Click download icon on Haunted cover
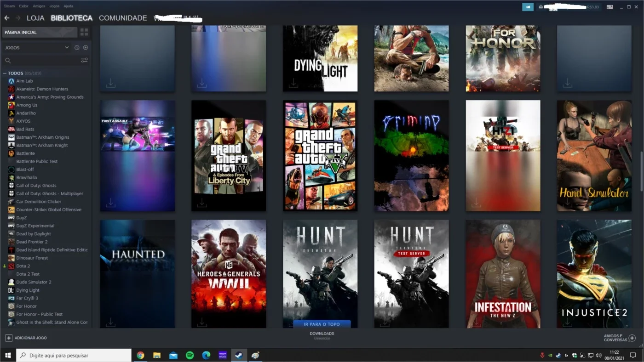The width and height of the screenshot is (644, 362). coord(110,322)
